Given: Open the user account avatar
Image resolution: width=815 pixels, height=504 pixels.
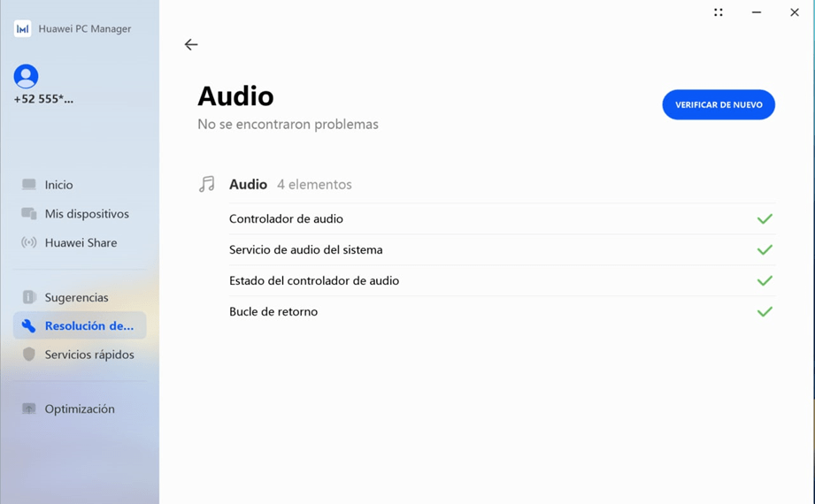Looking at the screenshot, I should coord(26,76).
